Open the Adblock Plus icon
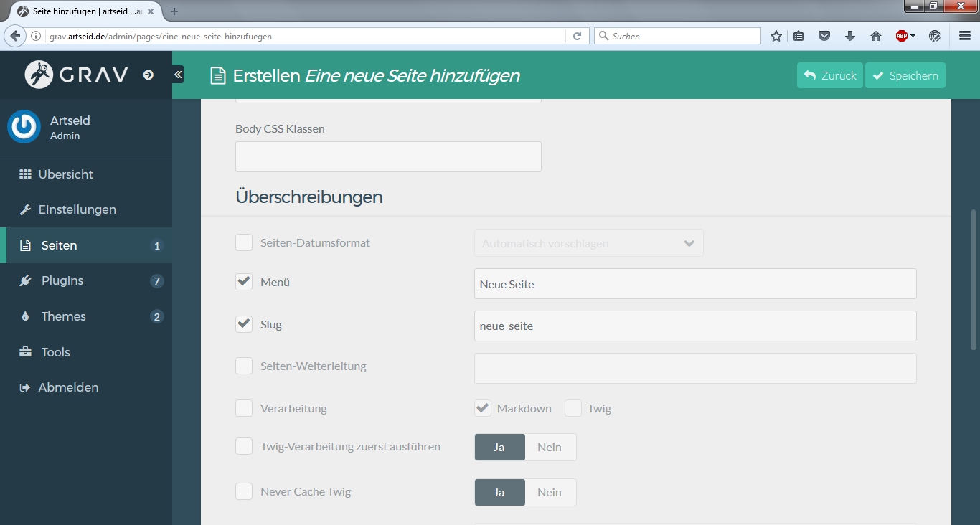This screenshot has width=980, height=525. click(x=902, y=36)
